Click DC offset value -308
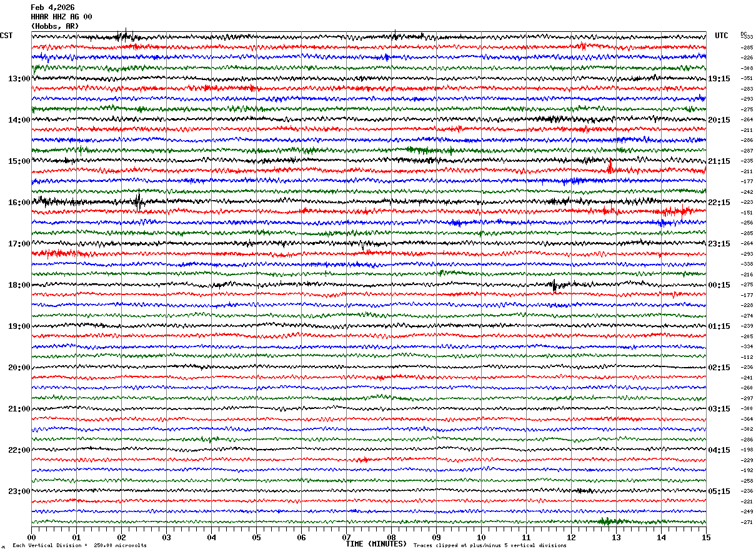 747,68
